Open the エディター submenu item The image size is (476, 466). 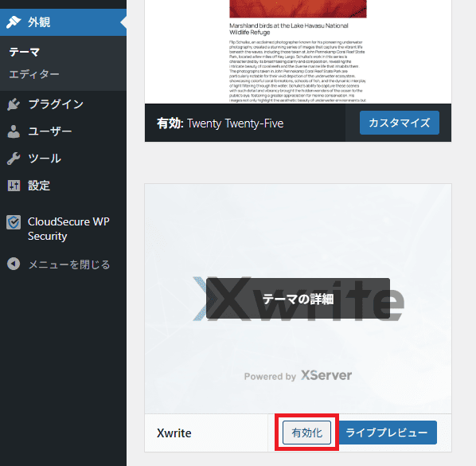[34, 74]
